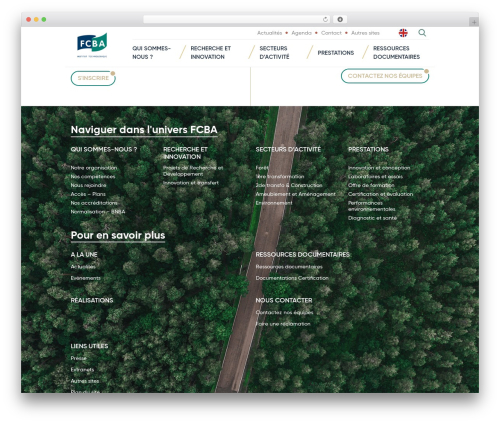Open Faire une réclamation link
The image size is (500, 423).
pyautogui.click(x=283, y=324)
